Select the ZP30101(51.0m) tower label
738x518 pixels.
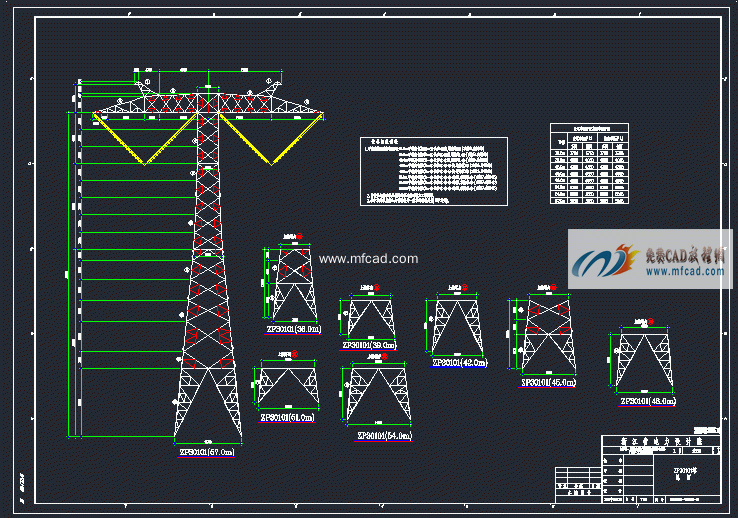[x=285, y=418]
